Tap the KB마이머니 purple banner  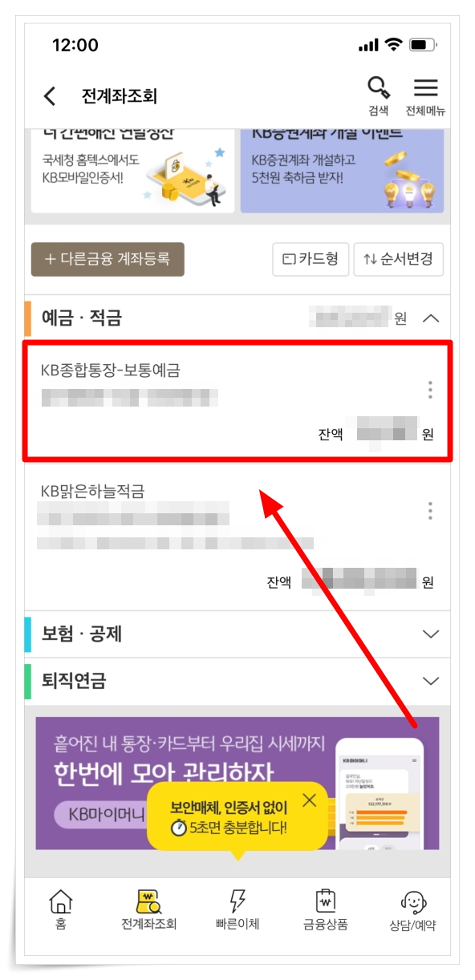point(237,783)
